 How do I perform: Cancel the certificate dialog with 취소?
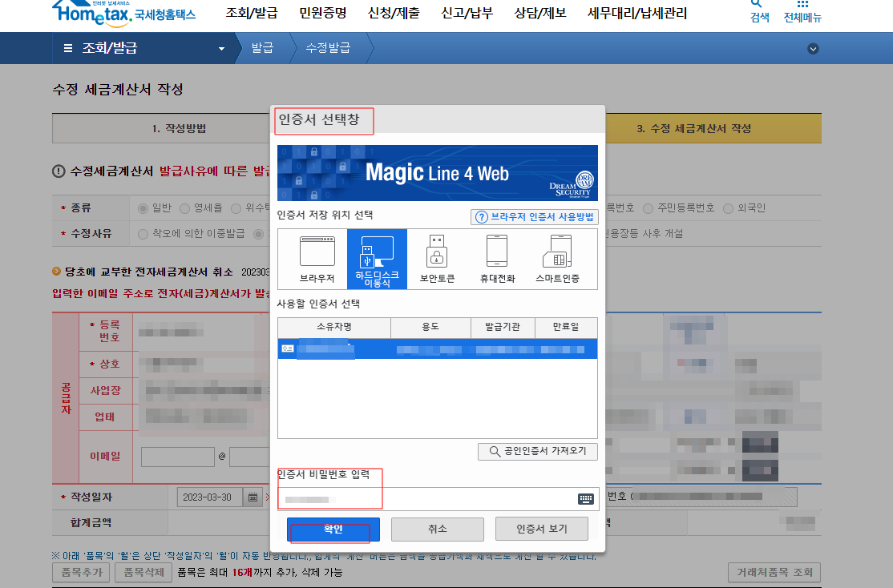tap(438, 530)
